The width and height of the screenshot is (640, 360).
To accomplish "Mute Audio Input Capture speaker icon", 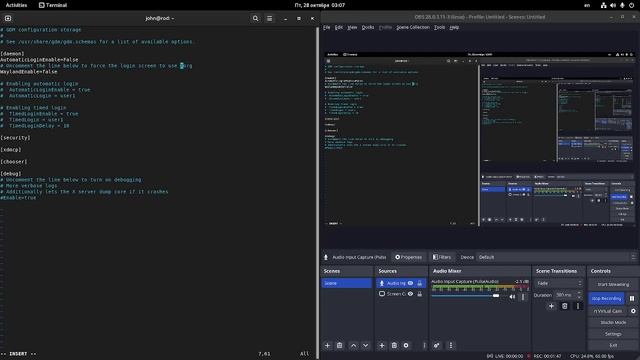I will point(512,297).
